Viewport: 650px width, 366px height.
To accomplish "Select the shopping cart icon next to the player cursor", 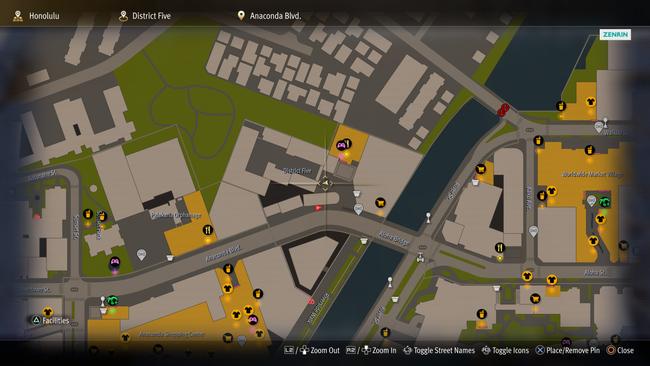I will click(380, 203).
